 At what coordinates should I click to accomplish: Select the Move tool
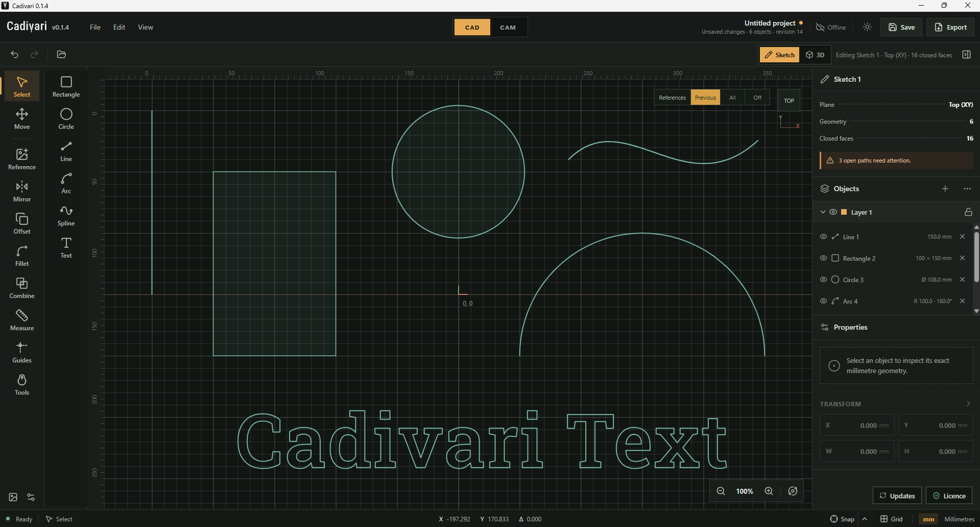tap(22, 119)
